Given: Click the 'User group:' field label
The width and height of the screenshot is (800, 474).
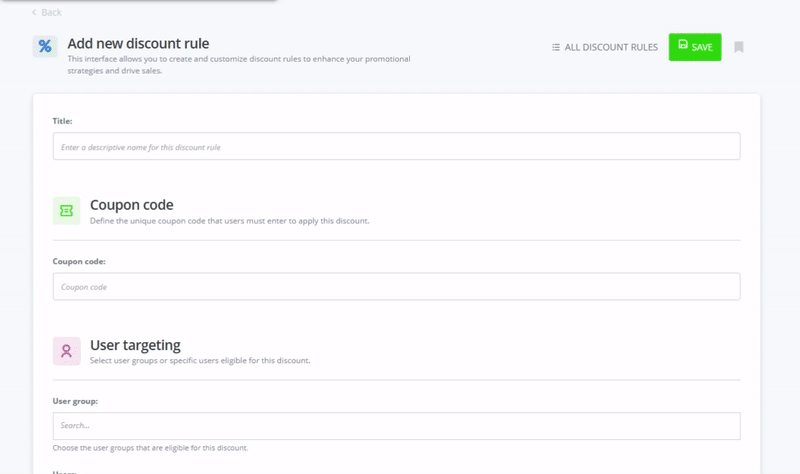Looking at the screenshot, I should point(75,401).
